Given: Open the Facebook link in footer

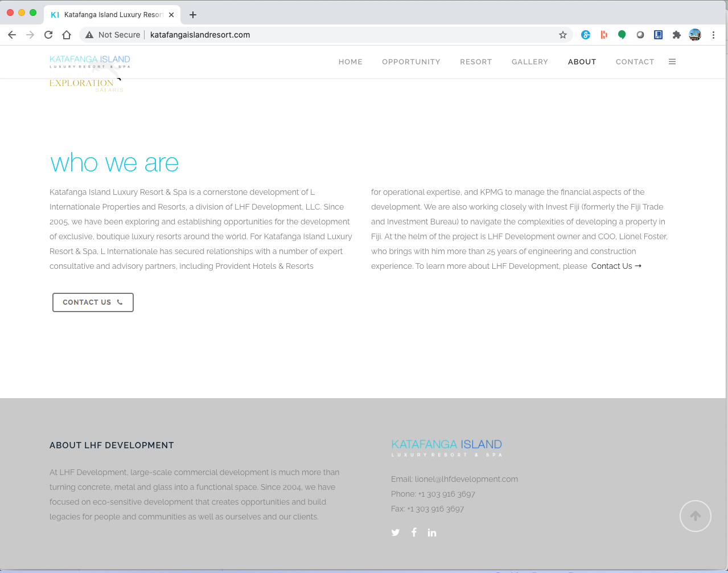Looking at the screenshot, I should [x=414, y=532].
